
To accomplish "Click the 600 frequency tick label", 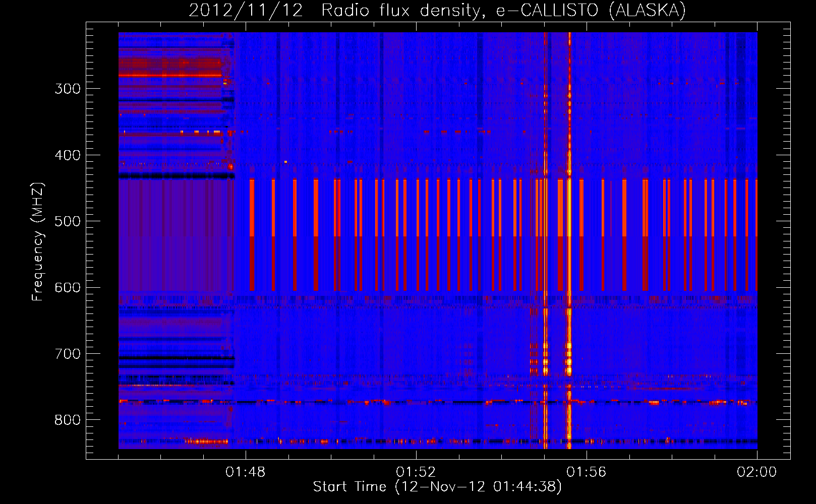I will tap(68, 288).
